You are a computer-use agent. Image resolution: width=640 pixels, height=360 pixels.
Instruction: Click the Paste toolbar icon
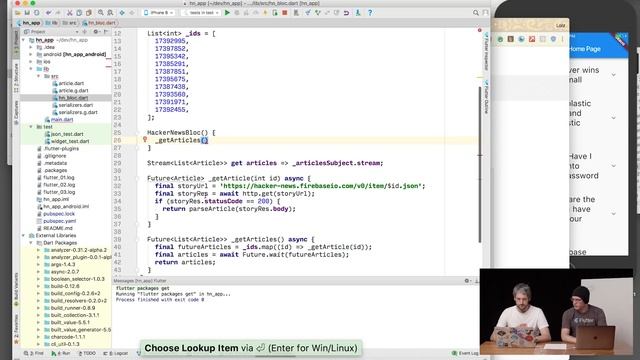coord(88,13)
